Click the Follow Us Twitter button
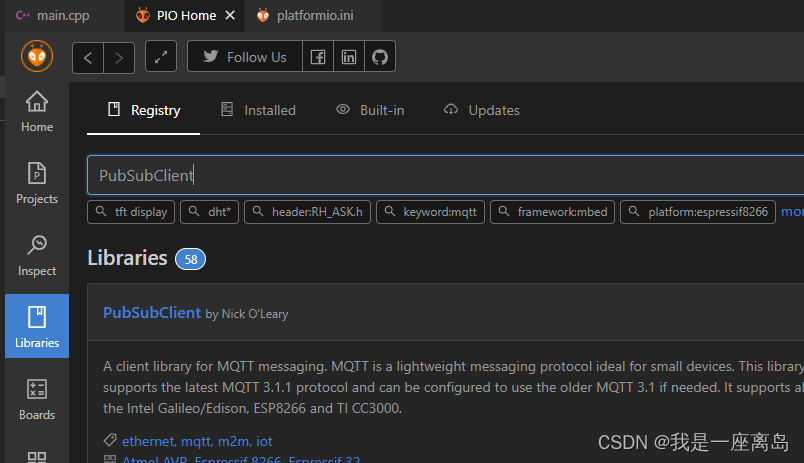Image resolution: width=804 pixels, height=463 pixels. coord(245,56)
